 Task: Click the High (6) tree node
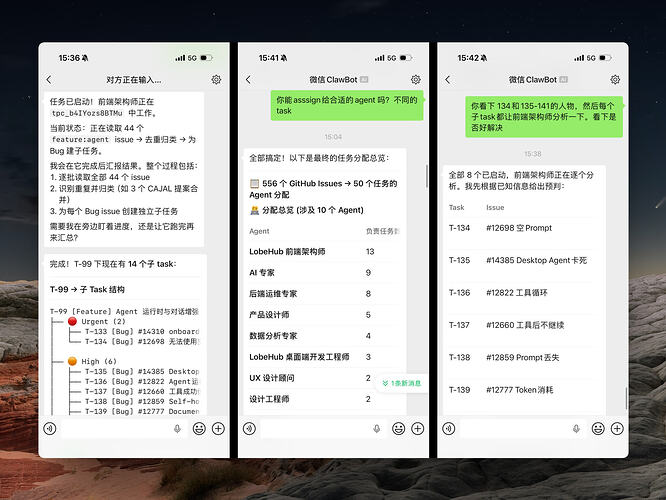coord(92,362)
